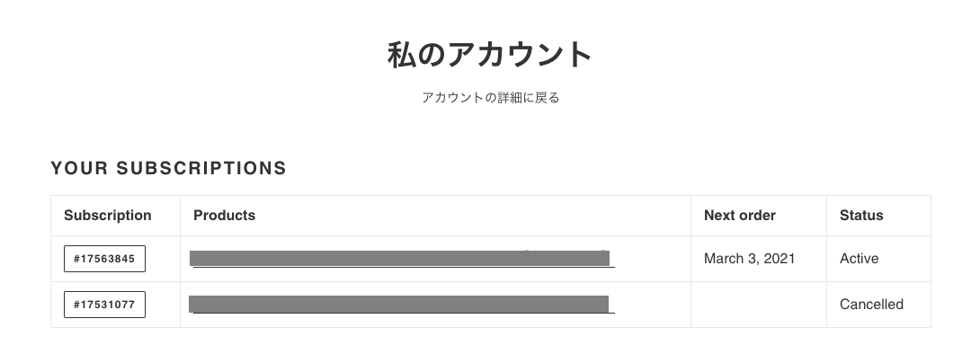The image size is (980, 354).
Task: Click the Products cell of subscription #17563845
Action: (436, 259)
